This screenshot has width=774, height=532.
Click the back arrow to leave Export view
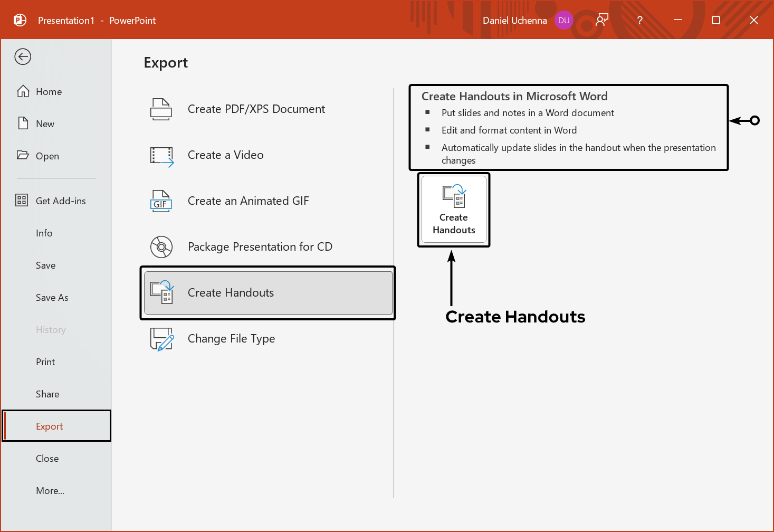[x=22, y=56]
